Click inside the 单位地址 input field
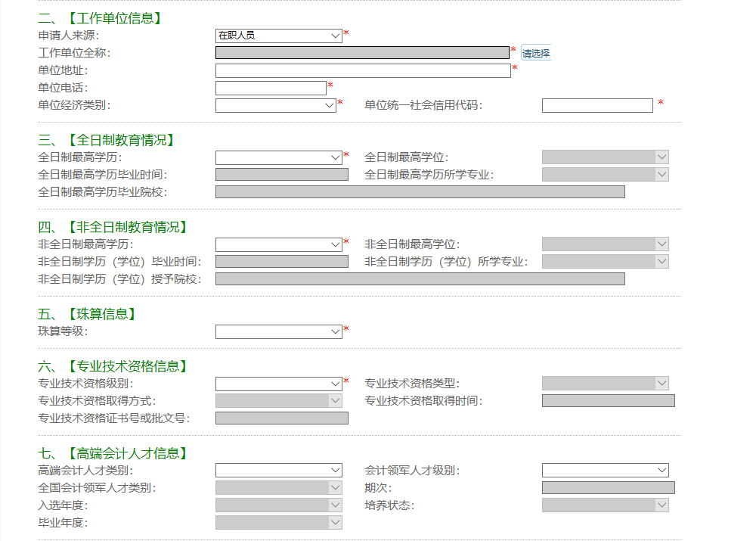Image resolution: width=756 pixels, height=541 pixels. pos(363,70)
